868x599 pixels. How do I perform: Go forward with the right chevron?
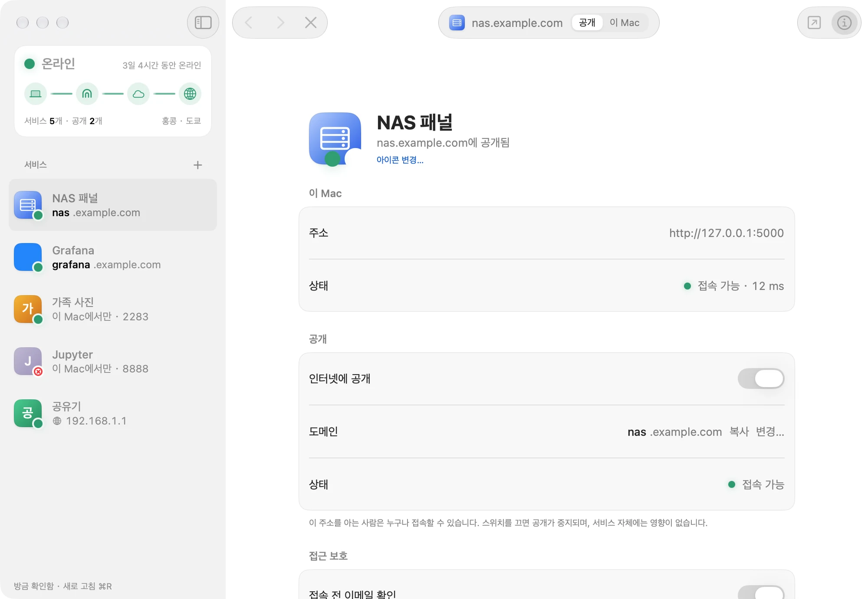point(280,23)
